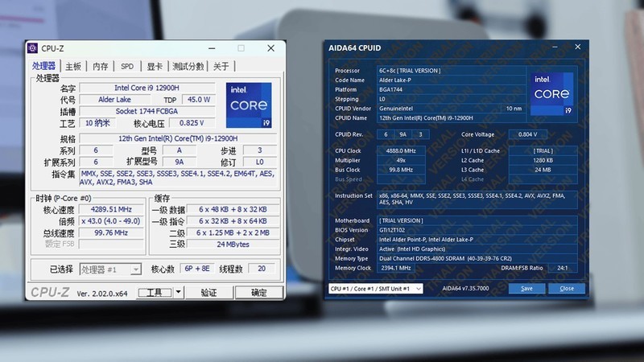
Task: Click Intel Core i9 logo in CPU-Z
Action: [x=249, y=105]
